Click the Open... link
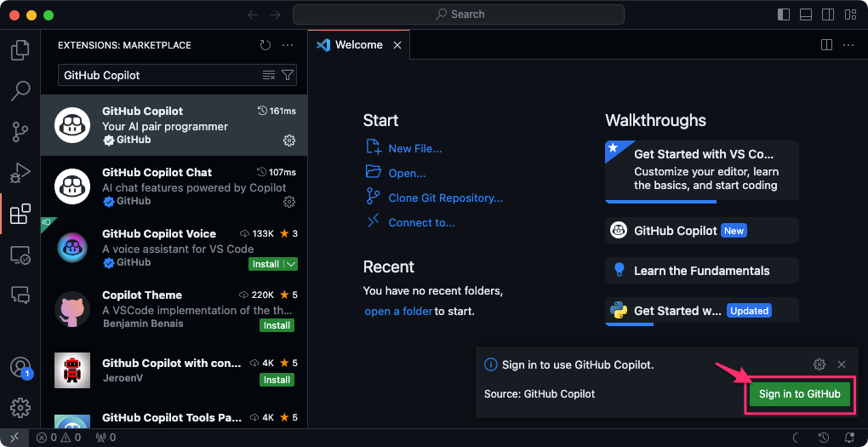The height and width of the screenshot is (447, 868). (x=407, y=174)
